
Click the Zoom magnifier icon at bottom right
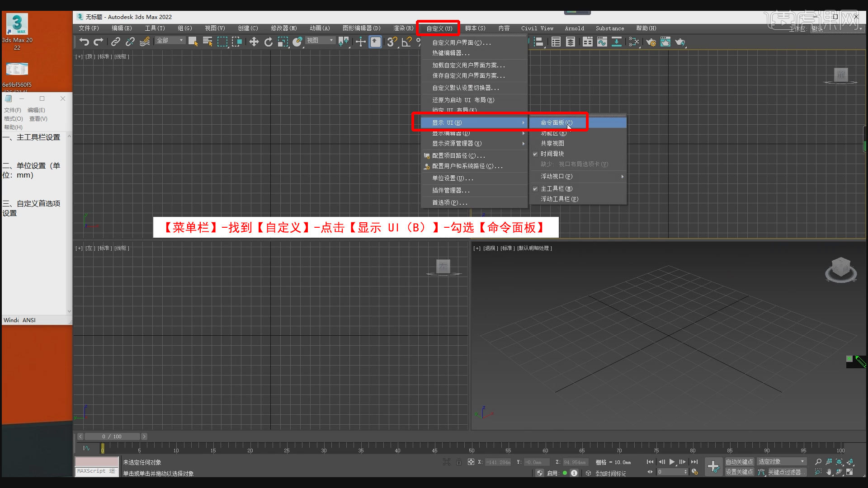(818, 461)
